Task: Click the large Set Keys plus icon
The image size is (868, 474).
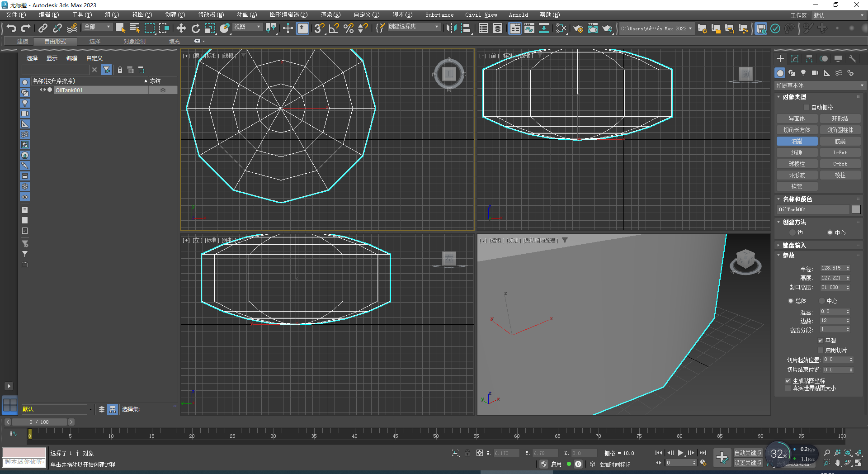Action: 722,457
